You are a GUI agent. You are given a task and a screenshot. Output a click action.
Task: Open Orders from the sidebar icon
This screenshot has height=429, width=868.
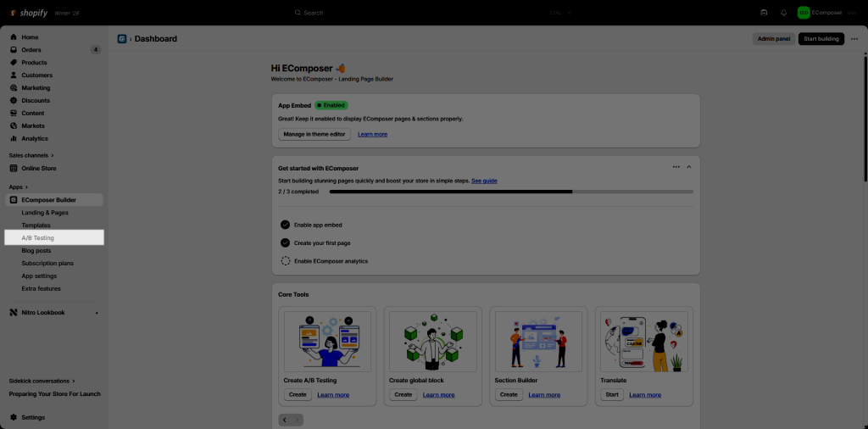(x=14, y=50)
